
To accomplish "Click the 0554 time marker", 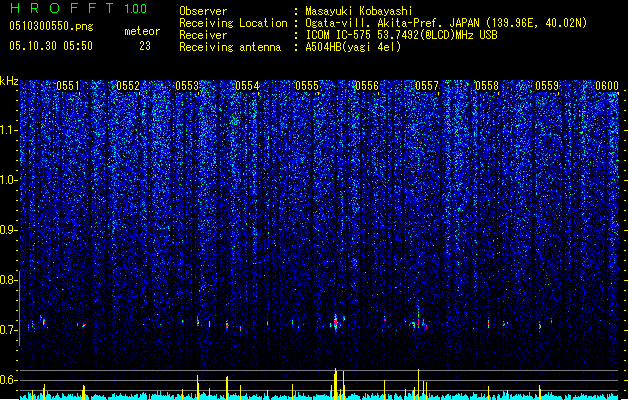I will click(247, 86).
